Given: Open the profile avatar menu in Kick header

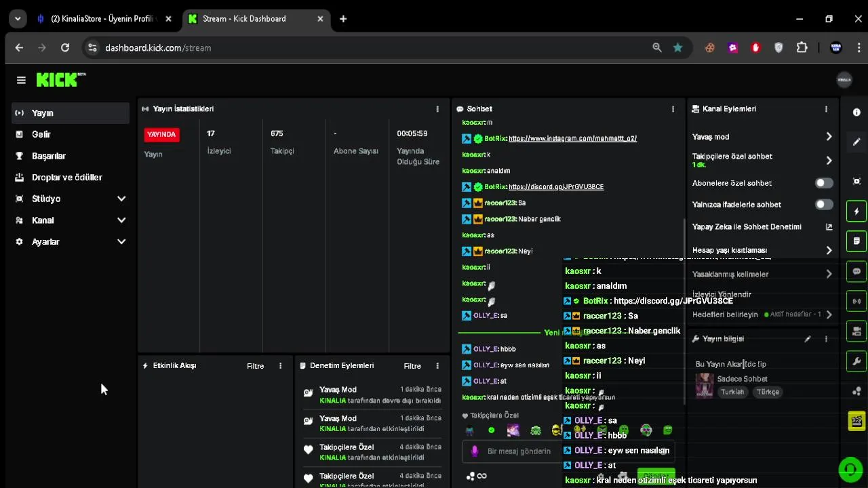Looking at the screenshot, I should click(844, 80).
